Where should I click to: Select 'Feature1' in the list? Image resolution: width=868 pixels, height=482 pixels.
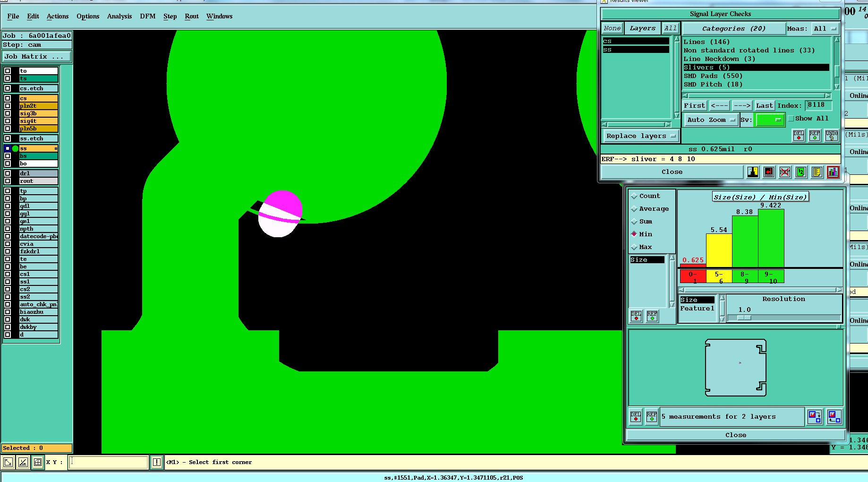[x=697, y=309]
